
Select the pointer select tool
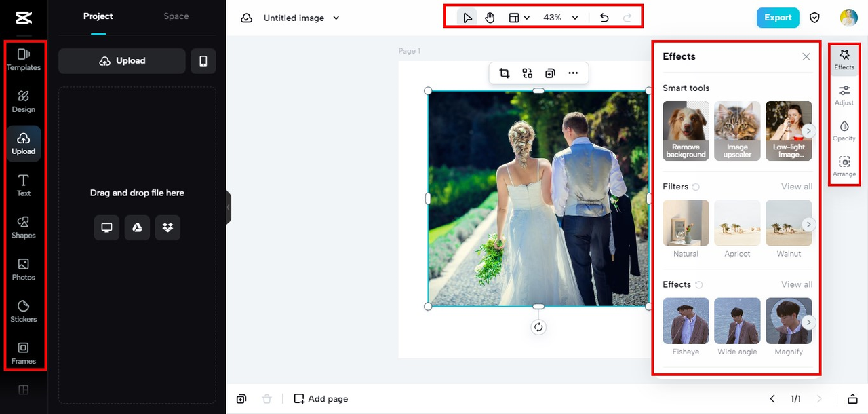click(x=467, y=18)
